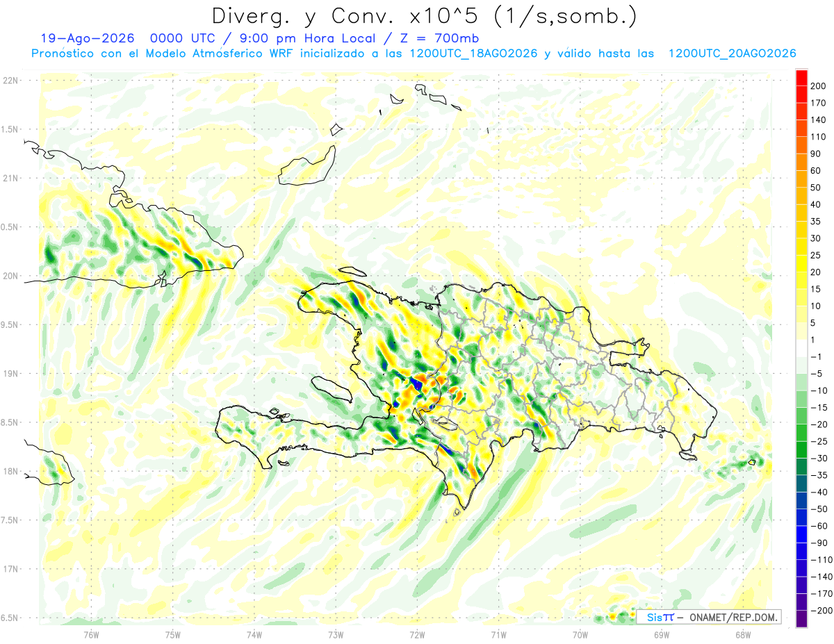Select the purple bottom swatch below -200
834x644 pixels.
[801, 619]
